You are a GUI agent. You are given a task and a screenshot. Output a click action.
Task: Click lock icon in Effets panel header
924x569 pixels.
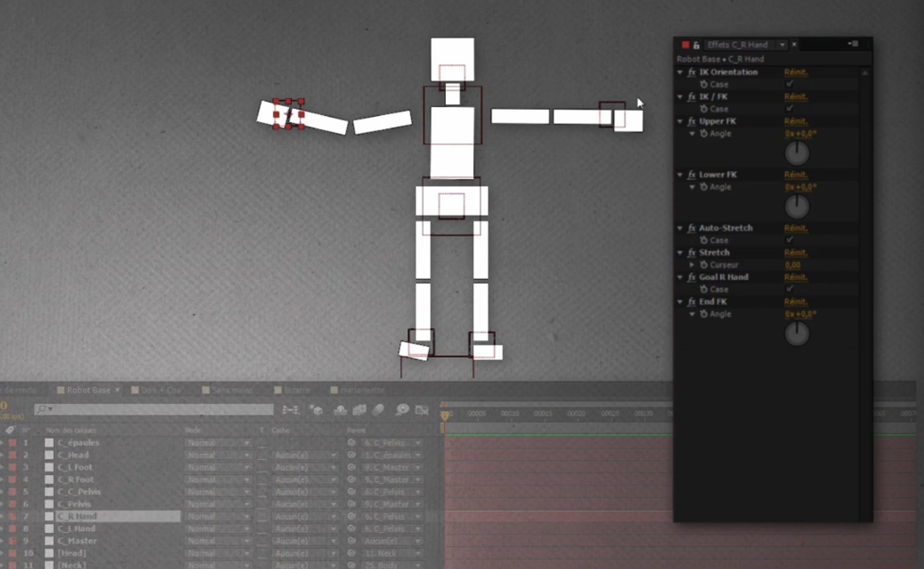[x=696, y=45]
